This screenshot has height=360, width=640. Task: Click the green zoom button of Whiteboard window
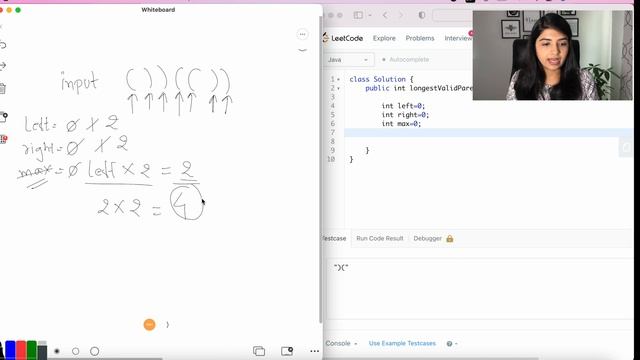18,10
